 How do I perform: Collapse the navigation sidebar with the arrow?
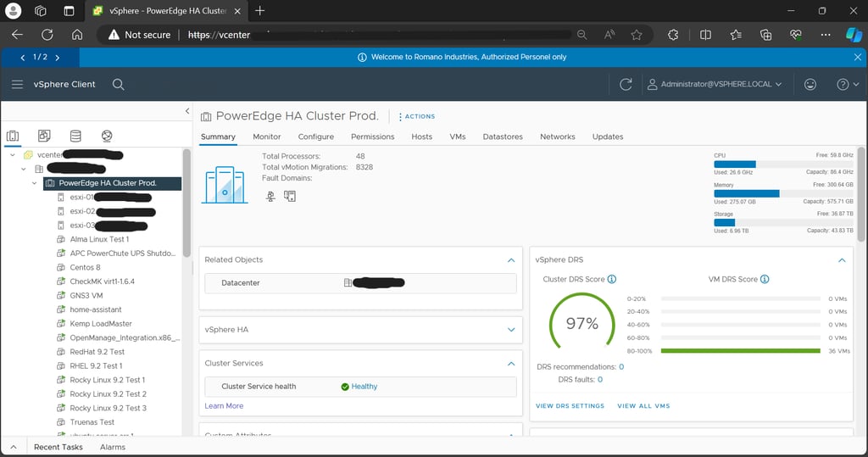[x=187, y=111]
